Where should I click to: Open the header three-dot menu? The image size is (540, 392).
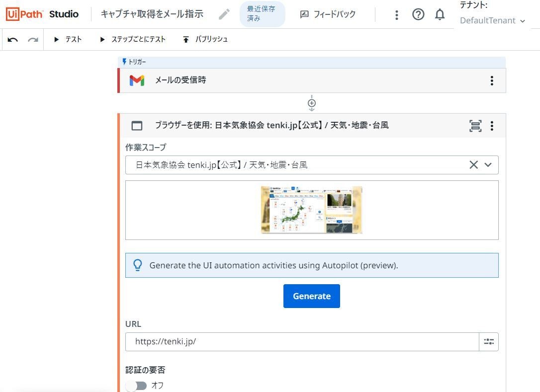pyautogui.click(x=397, y=14)
